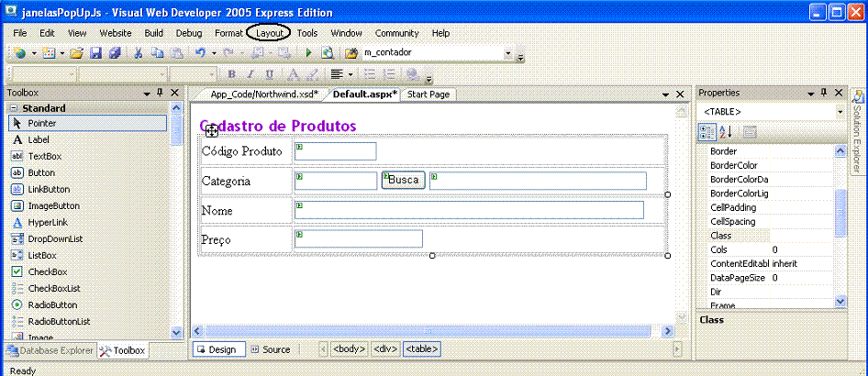Collapse the Standard toolbox group
868x376 pixels.
(14, 108)
